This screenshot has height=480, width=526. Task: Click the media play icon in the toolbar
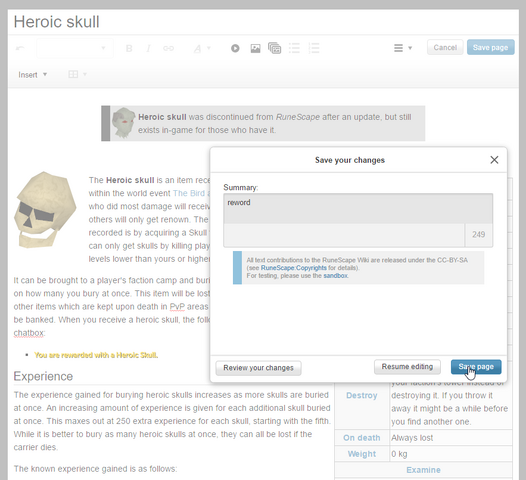235,49
